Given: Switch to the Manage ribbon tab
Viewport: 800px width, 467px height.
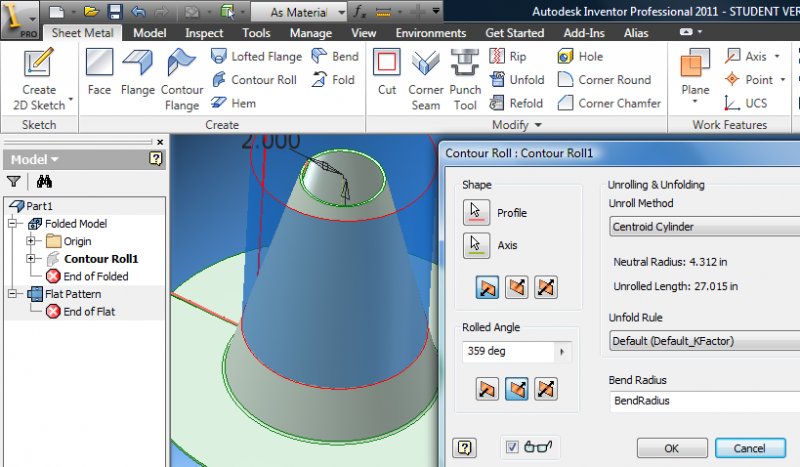Looking at the screenshot, I should click(x=311, y=33).
